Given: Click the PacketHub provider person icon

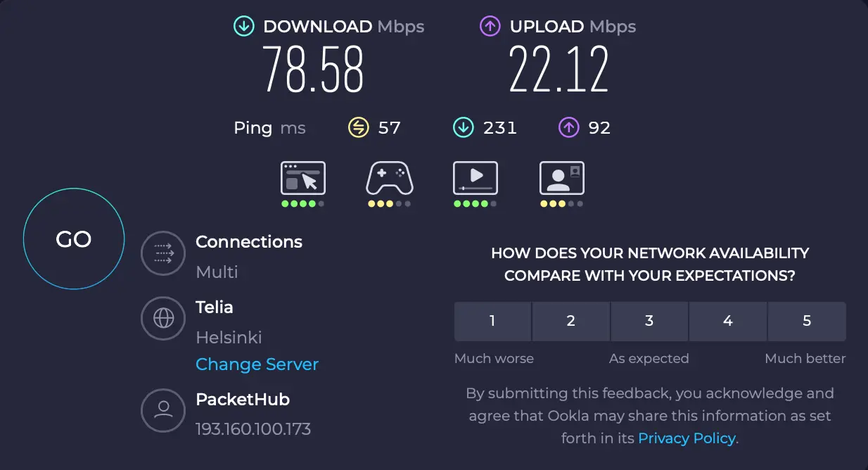Looking at the screenshot, I should [163, 410].
